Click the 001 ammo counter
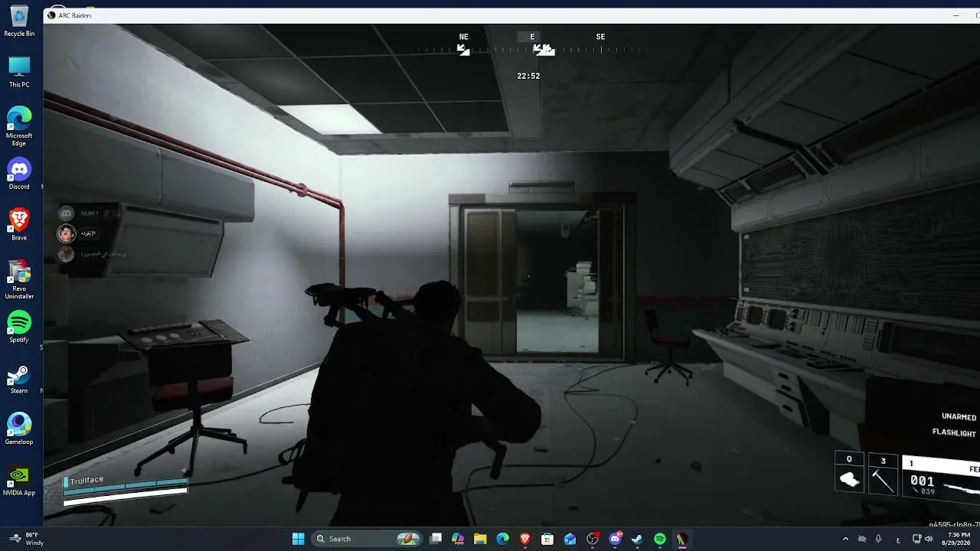This screenshot has height=551, width=980. click(x=922, y=481)
